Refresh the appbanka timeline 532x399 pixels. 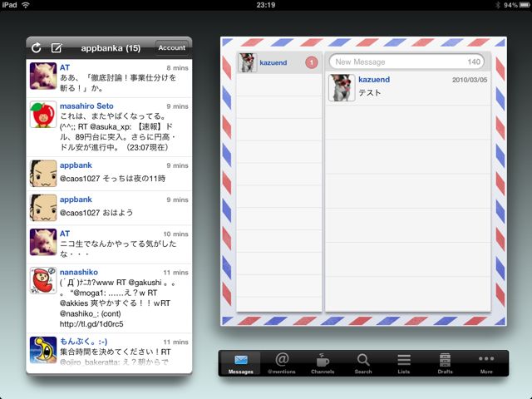37,48
